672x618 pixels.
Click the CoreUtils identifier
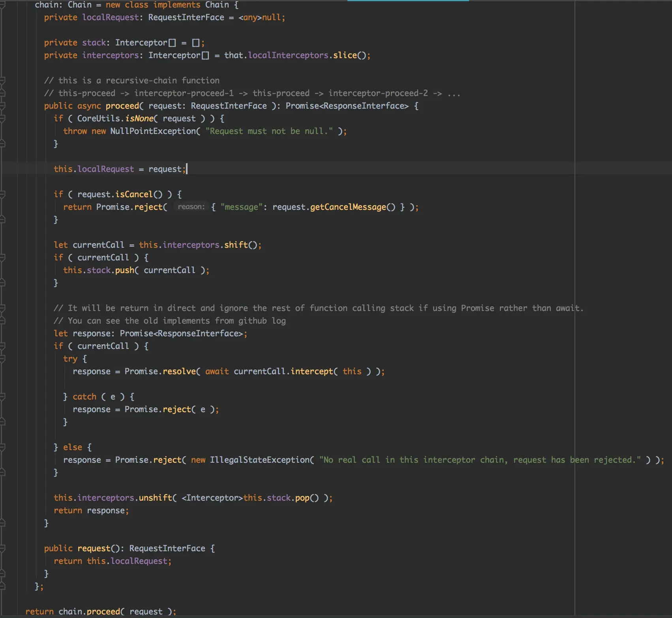pos(99,118)
